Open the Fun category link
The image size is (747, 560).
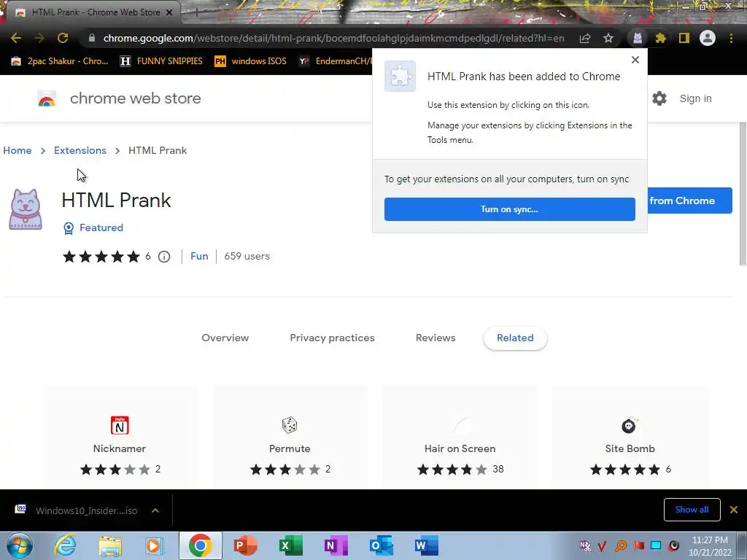(199, 256)
